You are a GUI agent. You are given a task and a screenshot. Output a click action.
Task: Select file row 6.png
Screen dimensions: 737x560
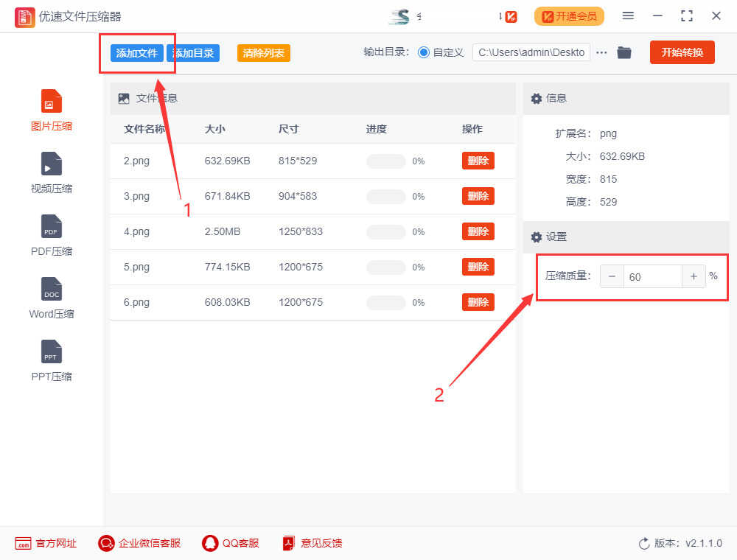(x=312, y=303)
